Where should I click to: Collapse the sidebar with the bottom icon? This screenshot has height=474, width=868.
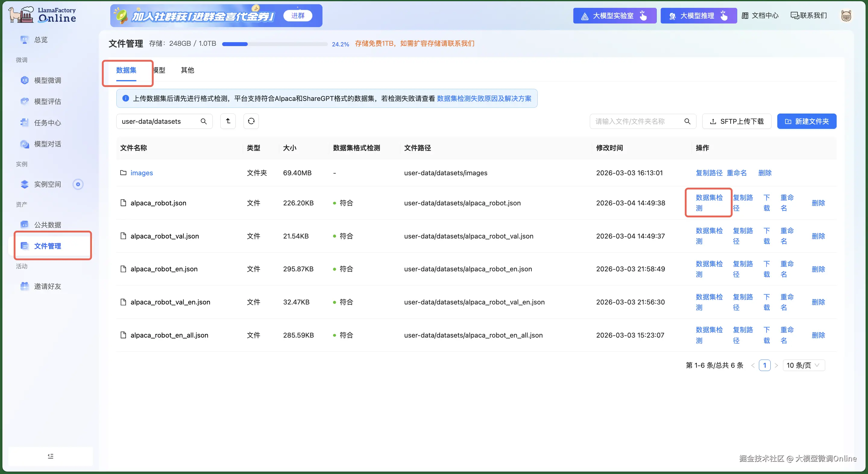[x=51, y=456]
